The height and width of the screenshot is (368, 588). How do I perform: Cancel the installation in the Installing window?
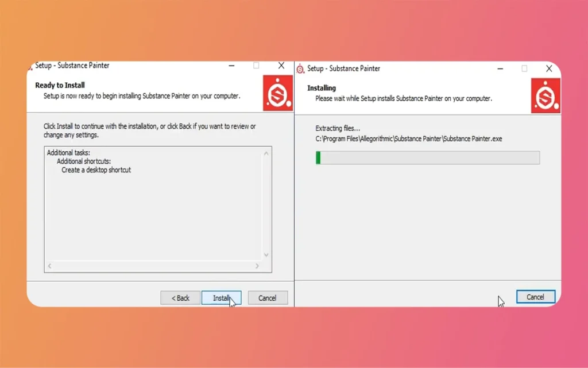(x=535, y=297)
